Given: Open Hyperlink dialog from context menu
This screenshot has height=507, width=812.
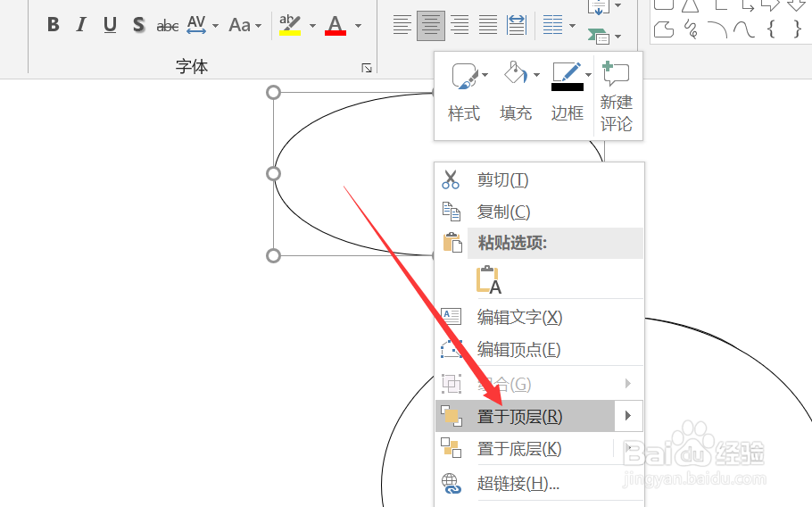Looking at the screenshot, I should pyautogui.click(x=540, y=483).
